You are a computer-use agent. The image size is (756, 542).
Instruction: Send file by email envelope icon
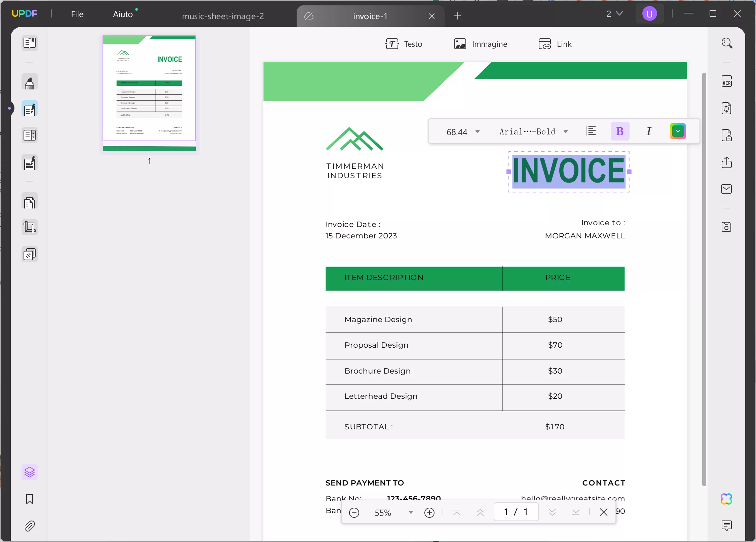click(x=727, y=189)
